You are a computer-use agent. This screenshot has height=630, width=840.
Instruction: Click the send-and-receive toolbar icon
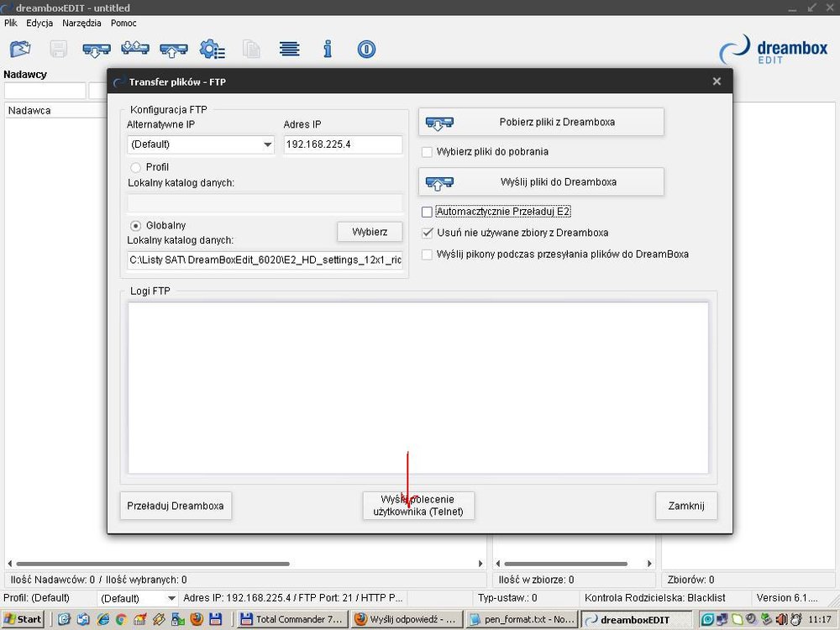(x=134, y=49)
